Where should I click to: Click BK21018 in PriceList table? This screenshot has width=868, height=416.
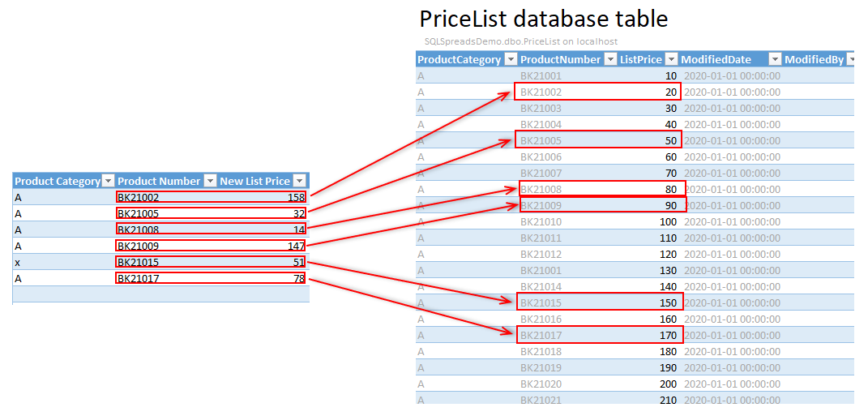point(541,352)
